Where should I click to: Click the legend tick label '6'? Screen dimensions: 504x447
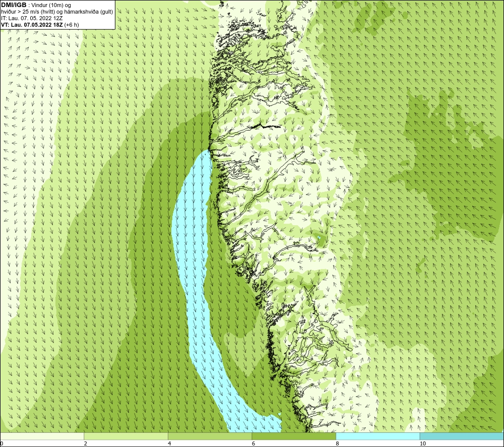[x=254, y=443]
